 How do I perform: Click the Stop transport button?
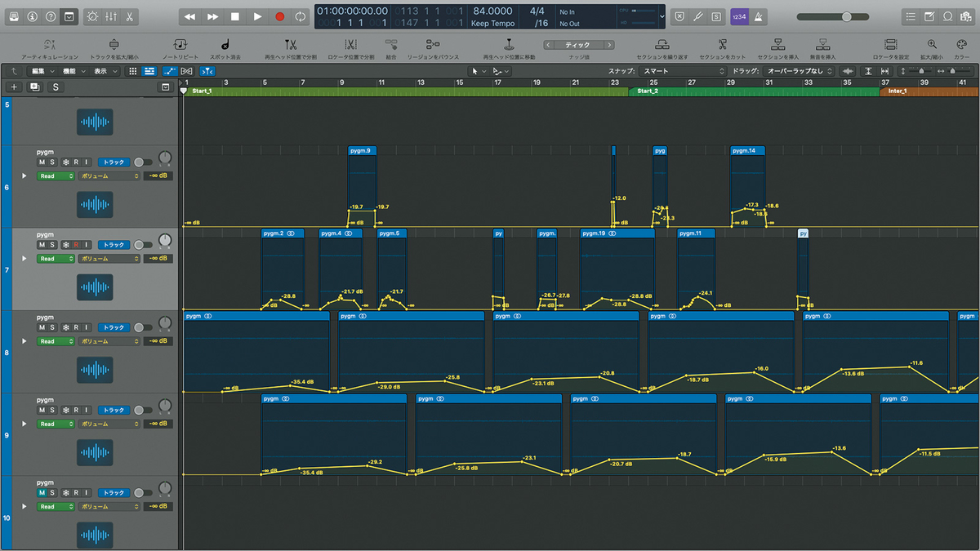click(x=235, y=16)
